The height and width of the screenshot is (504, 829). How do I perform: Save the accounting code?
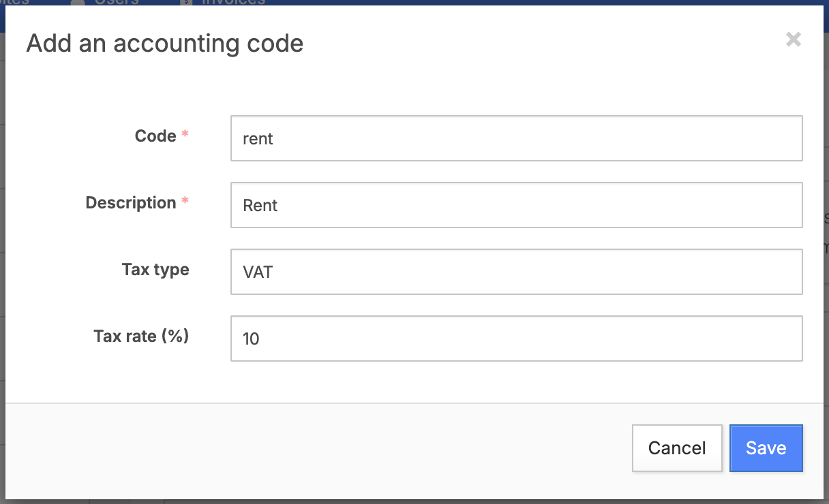(766, 448)
